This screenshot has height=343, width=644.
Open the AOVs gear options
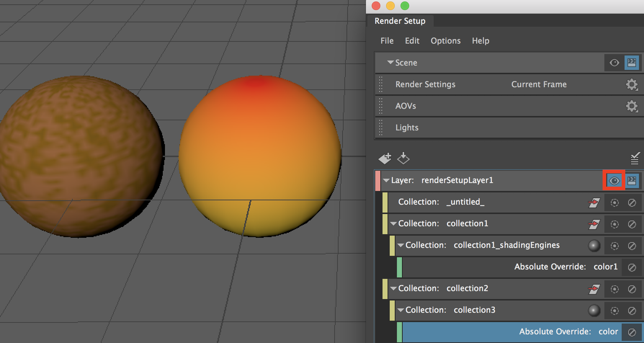[631, 106]
